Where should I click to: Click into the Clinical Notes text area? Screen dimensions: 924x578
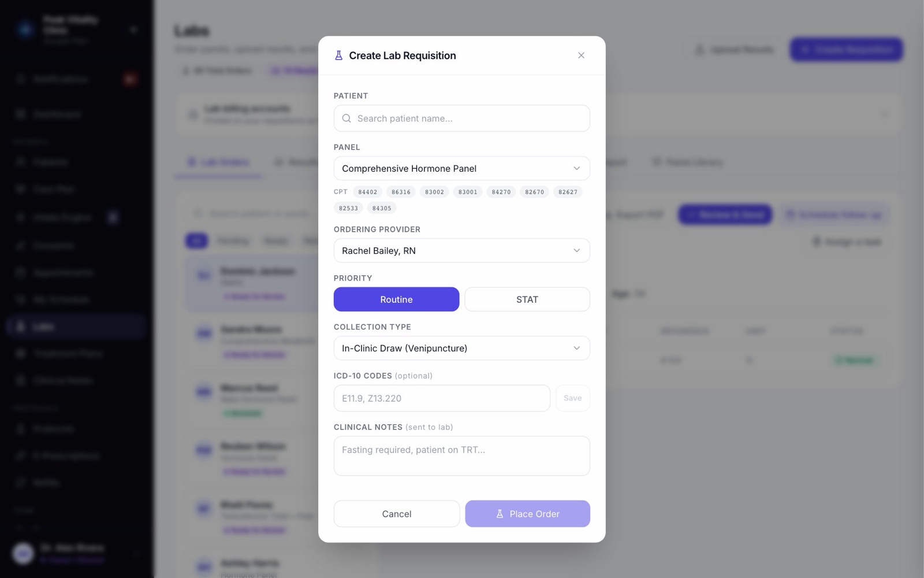(462, 456)
